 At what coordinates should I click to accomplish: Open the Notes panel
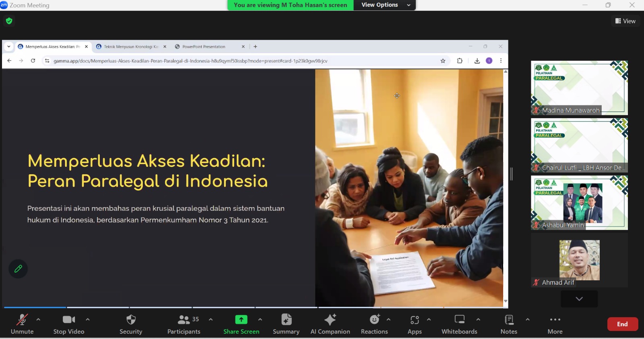[x=509, y=324]
